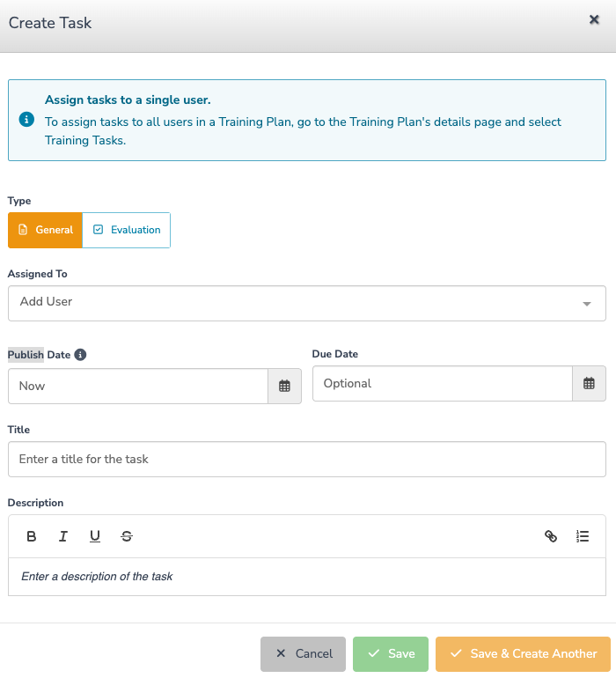Apply underline formatting to description

click(x=95, y=536)
